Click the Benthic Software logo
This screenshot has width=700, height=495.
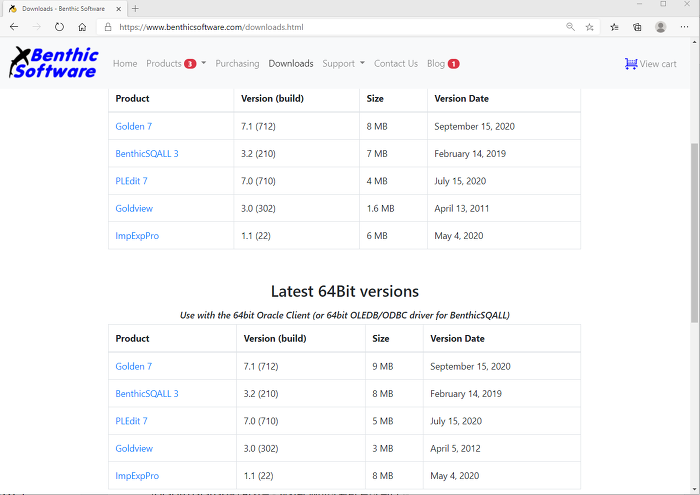tap(54, 63)
